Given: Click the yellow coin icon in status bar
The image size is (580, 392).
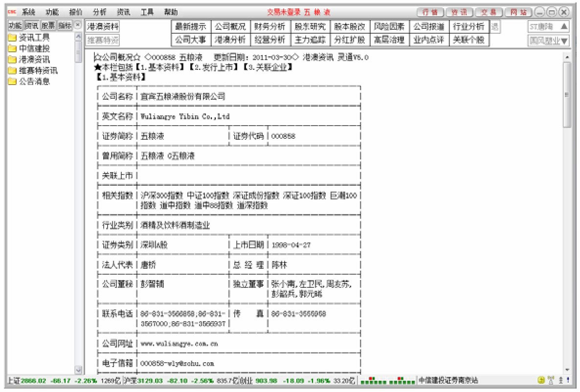Looking at the screenshot, I should coord(541,379).
